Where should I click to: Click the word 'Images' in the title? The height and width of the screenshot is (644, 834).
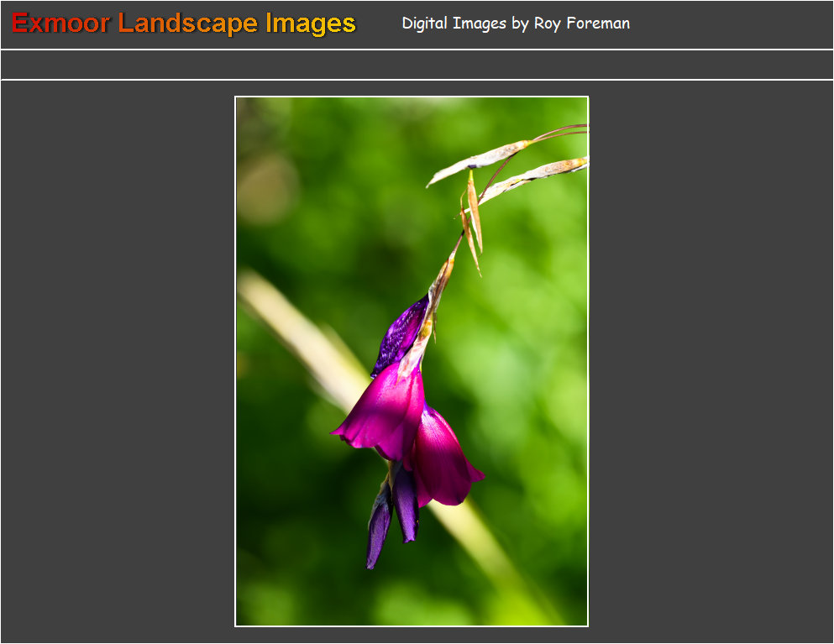pyautogui.click(x=311, y=24)
